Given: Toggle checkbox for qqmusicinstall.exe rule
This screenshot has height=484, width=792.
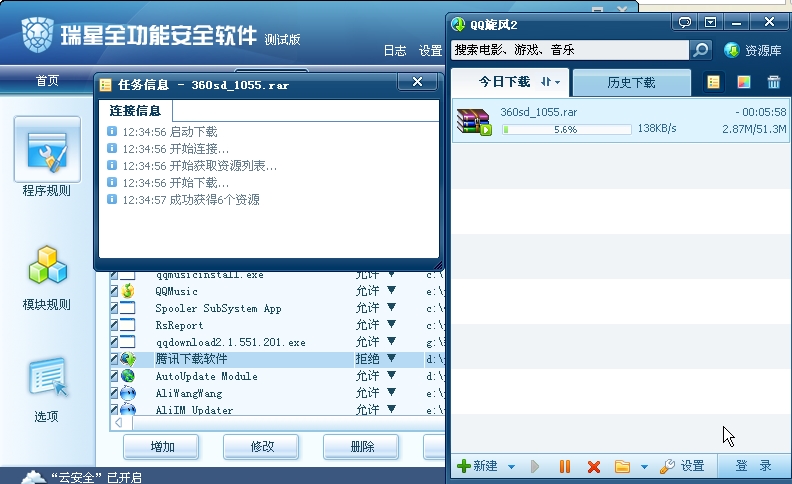Looking at the screenshot, I should coord(114,275).
